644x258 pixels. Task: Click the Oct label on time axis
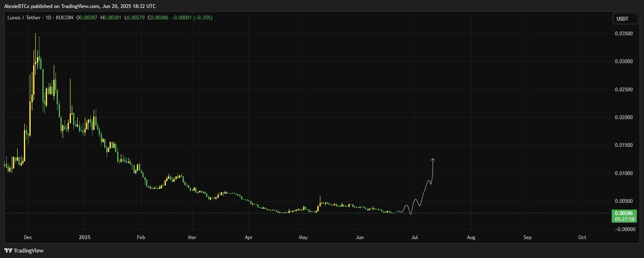(582, 236)
